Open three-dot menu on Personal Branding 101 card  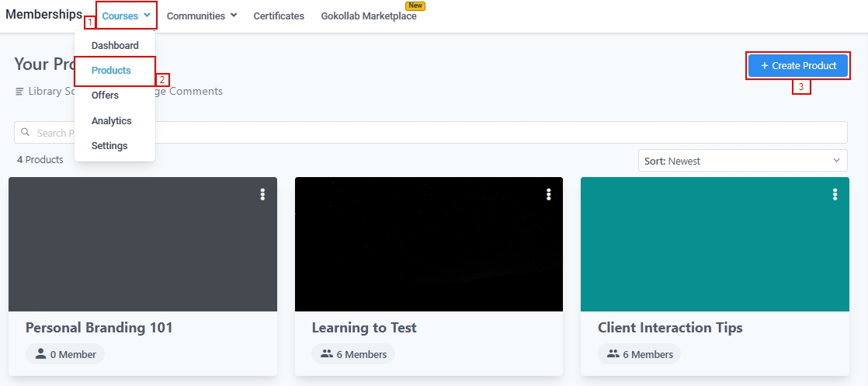[262, 194]
